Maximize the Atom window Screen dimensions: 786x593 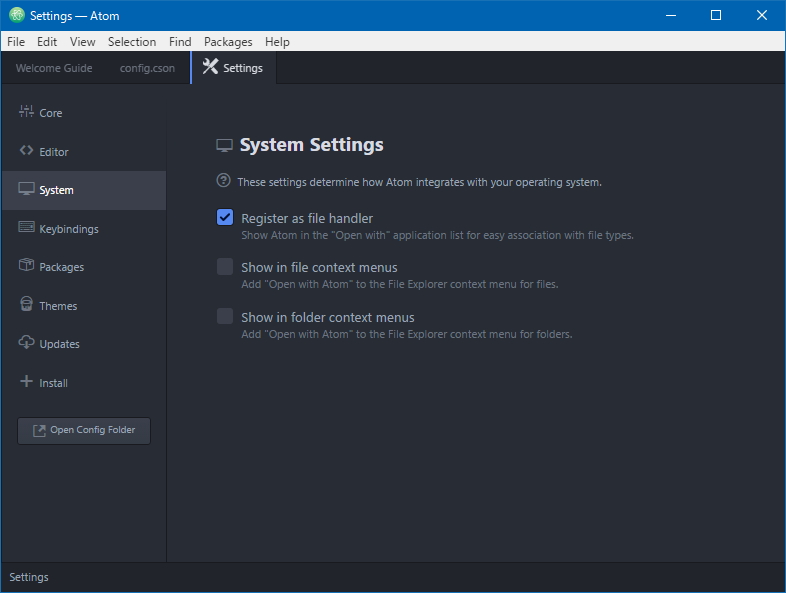pos(716,16)
